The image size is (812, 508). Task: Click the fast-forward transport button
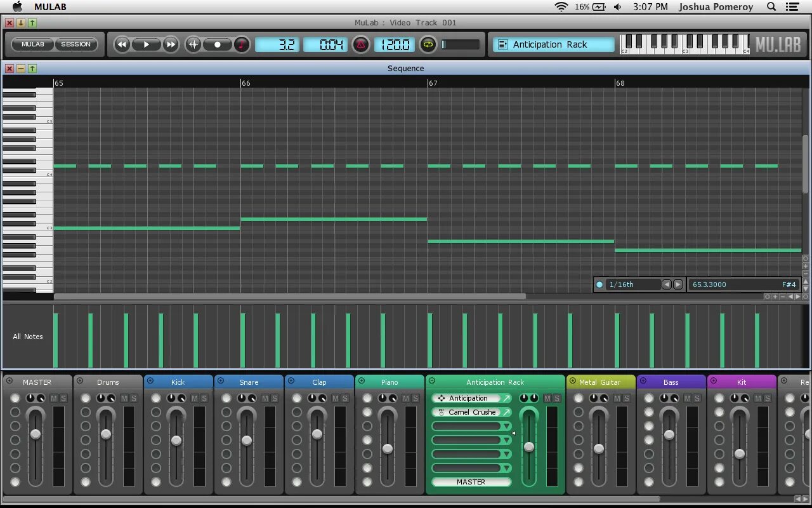coord(170,44)
